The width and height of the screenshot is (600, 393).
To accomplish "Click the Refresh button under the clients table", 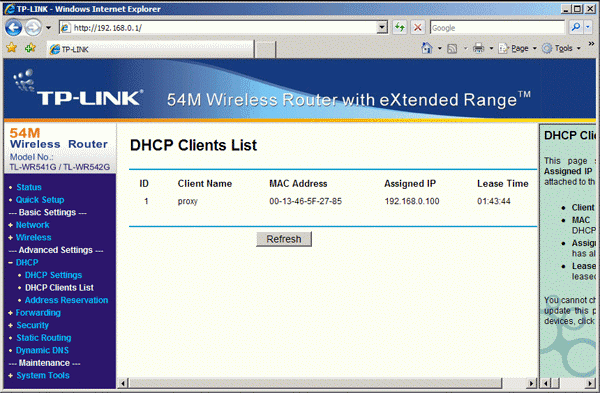I will tap(284, 239).
